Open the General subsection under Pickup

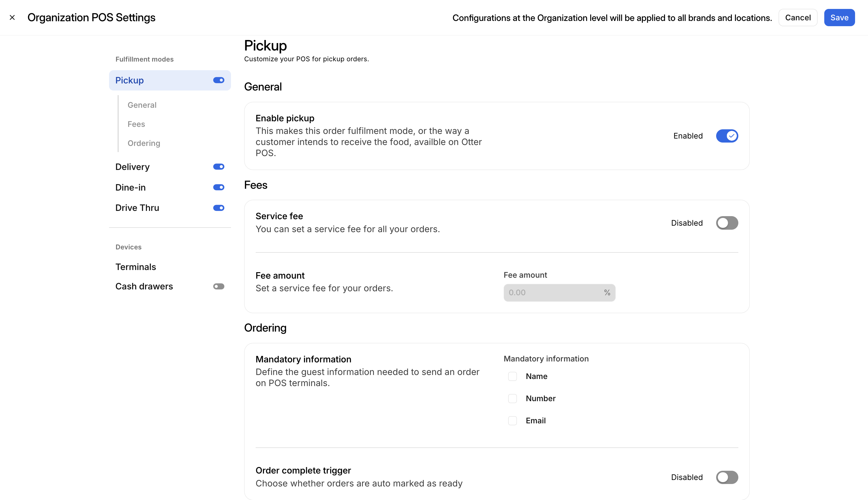pos(141,105)
